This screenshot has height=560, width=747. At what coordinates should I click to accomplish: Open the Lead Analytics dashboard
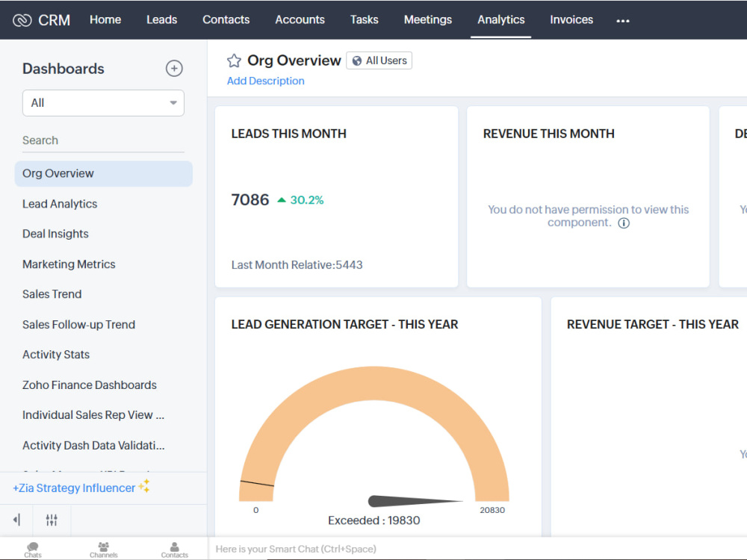60,204
